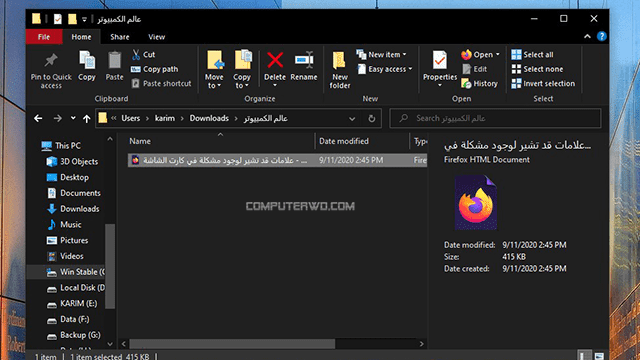640x360 pixels.
Task: Open Downloads in the sidebar
Action: (x=73, y=209)
